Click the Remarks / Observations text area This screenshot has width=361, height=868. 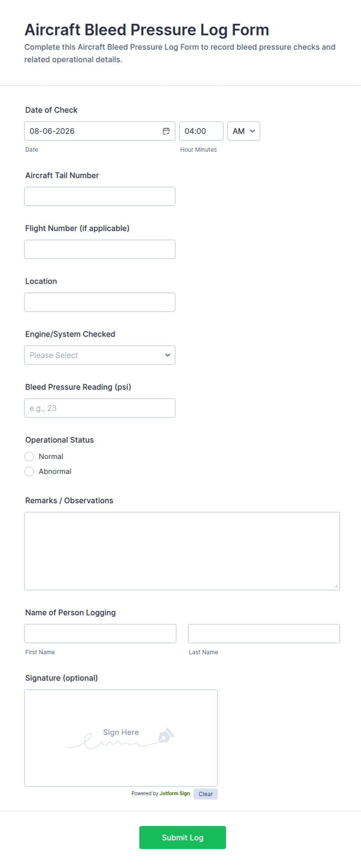[x=182, y=551]
